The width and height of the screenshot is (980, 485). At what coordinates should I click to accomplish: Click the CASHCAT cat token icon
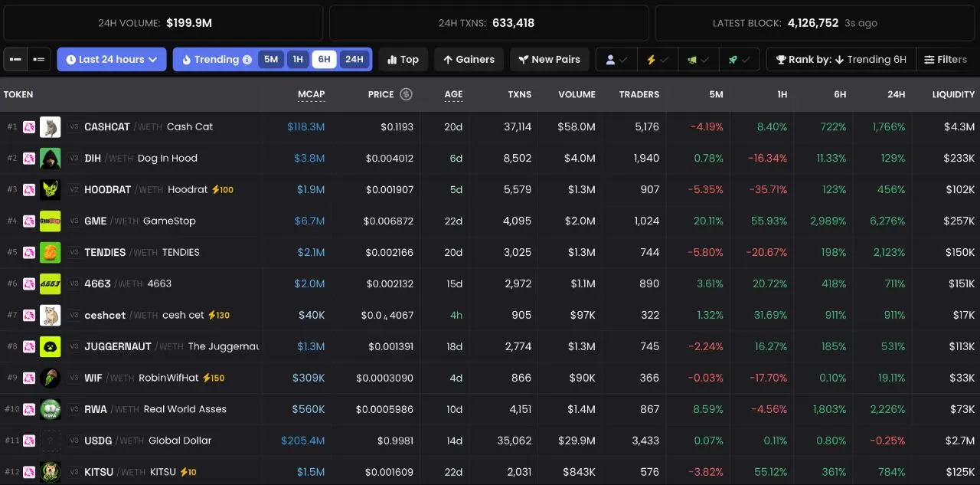click(x=51, y=126)
